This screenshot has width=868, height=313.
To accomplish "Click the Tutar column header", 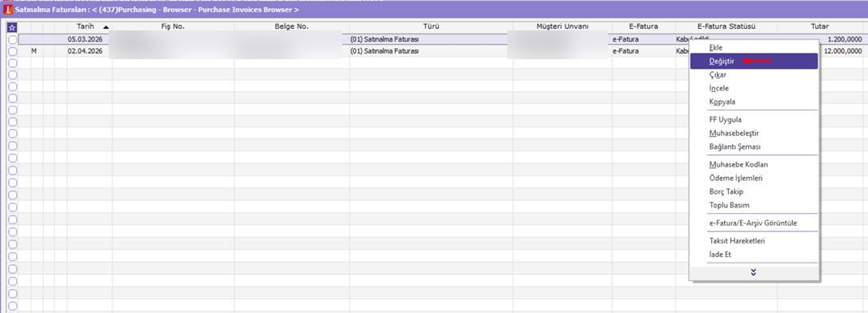I will click(820, 26).
